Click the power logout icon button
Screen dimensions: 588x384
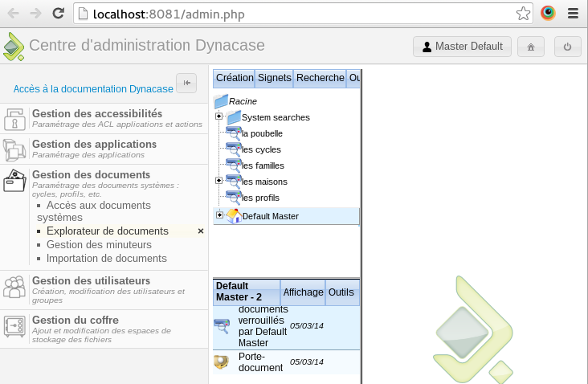[x=567, y=47]
